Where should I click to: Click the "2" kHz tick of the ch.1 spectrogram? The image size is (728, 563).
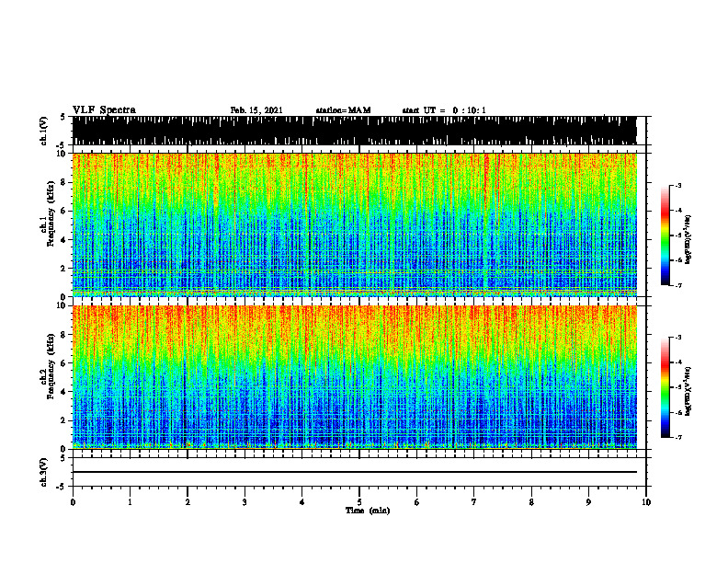tap(63, 269)
